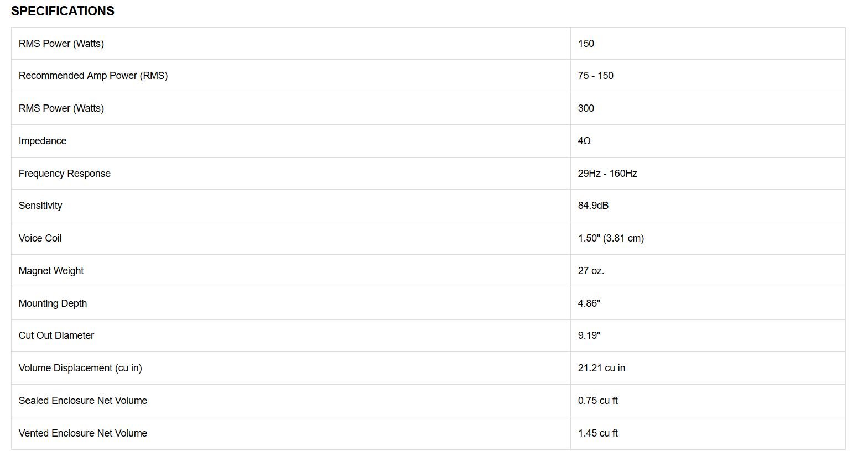Select the Recommended Amp Power (RMS) label
The width and height of the screenshot is (868, 462).
93,76
